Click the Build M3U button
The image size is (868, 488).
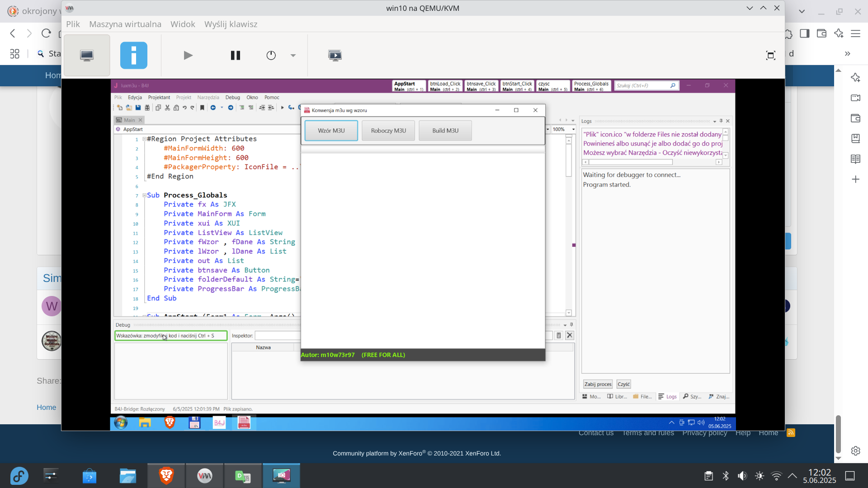tap(445, 131)
